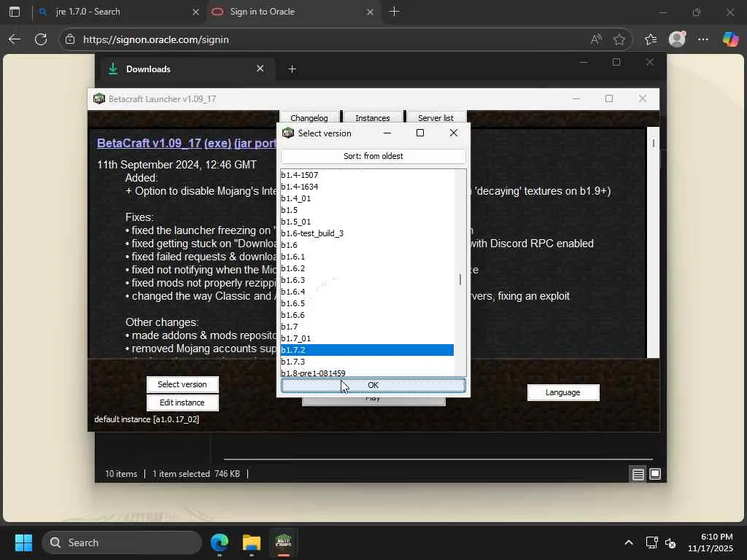Select version b1.6.6
Screen dimensions: 747x560
tap(367, 315)
